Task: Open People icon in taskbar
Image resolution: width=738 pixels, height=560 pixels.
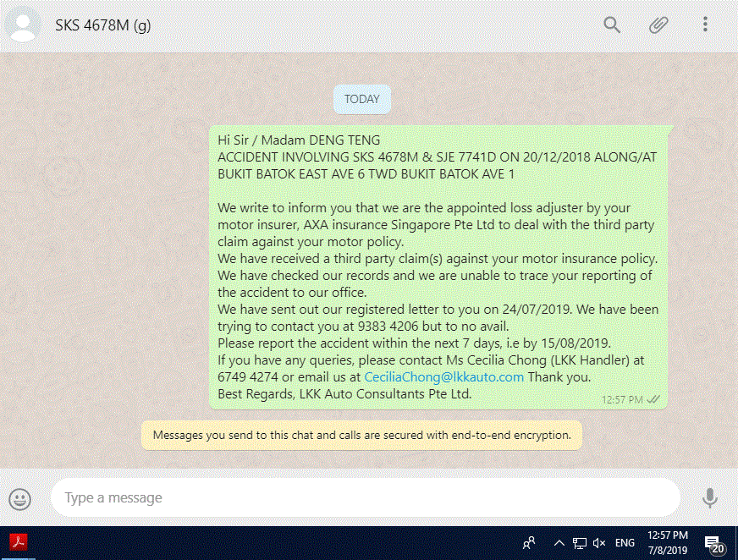Action: coord(529,543)
